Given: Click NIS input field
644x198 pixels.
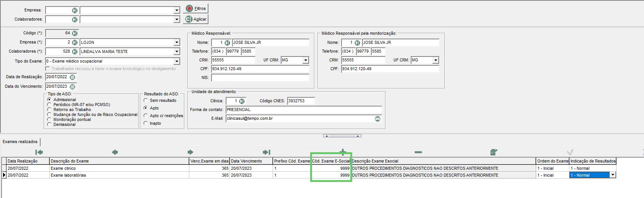Looking at the screenshot, I should click(260, 78).
